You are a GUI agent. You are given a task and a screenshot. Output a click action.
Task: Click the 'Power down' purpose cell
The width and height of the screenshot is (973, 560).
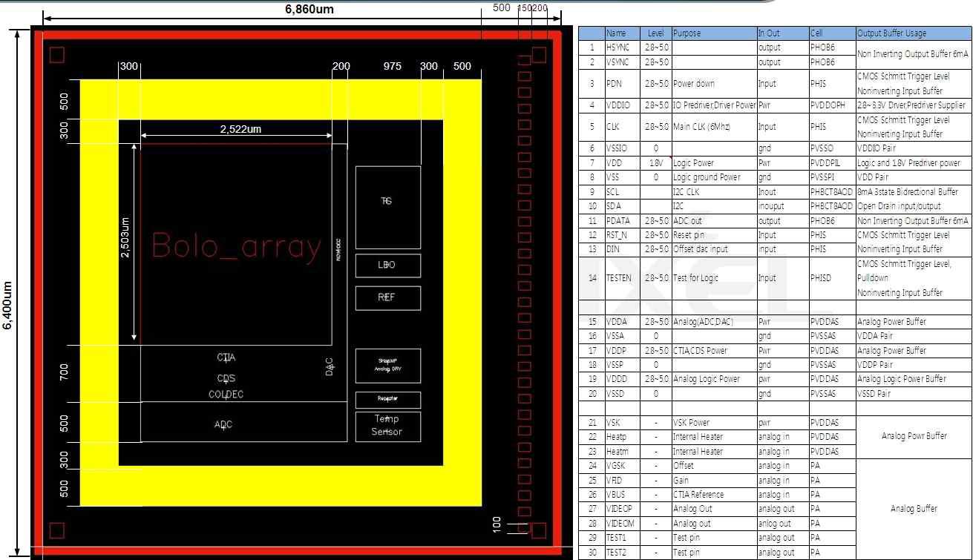pyautogui.click(x=714, y=84)
